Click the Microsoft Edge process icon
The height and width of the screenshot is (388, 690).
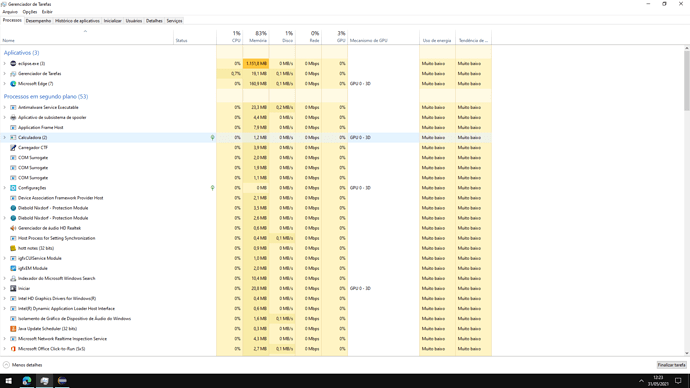(13, 84)
